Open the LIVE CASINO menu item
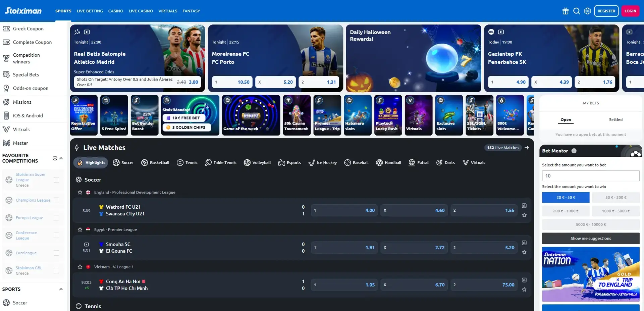The height and width of the screenshot is (311, 644). tap(141, 11)
